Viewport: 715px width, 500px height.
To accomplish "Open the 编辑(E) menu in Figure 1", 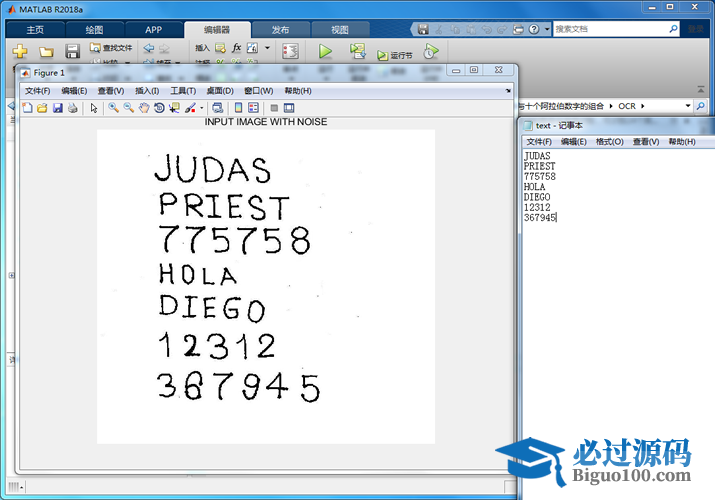I will click(74, 91).
